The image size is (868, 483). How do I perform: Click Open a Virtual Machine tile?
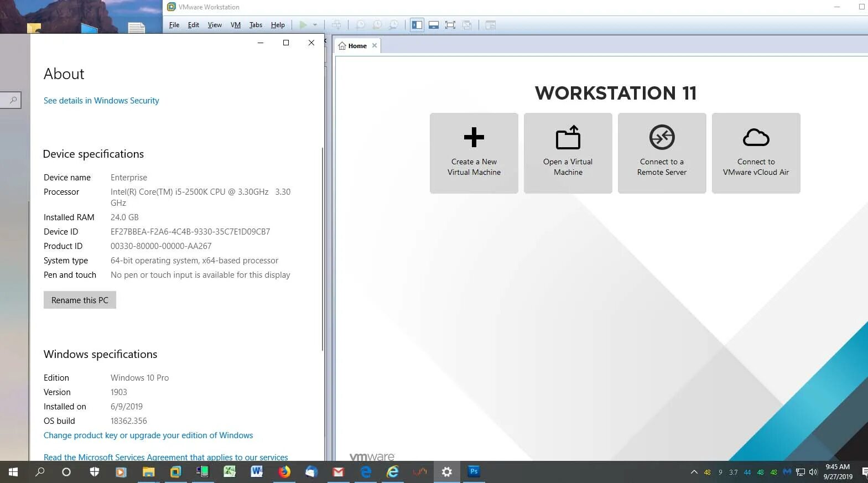[x=568, y=153]
